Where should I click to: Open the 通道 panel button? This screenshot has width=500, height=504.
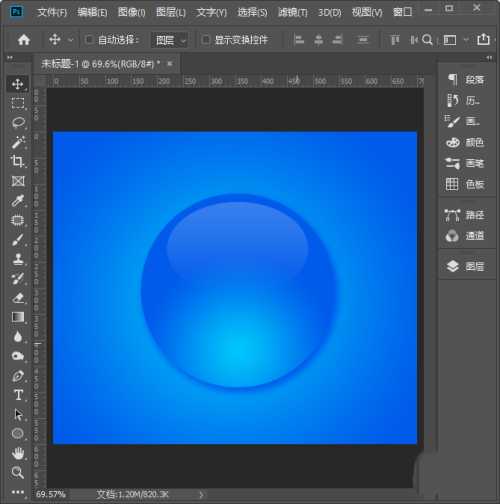pos(466,236)
